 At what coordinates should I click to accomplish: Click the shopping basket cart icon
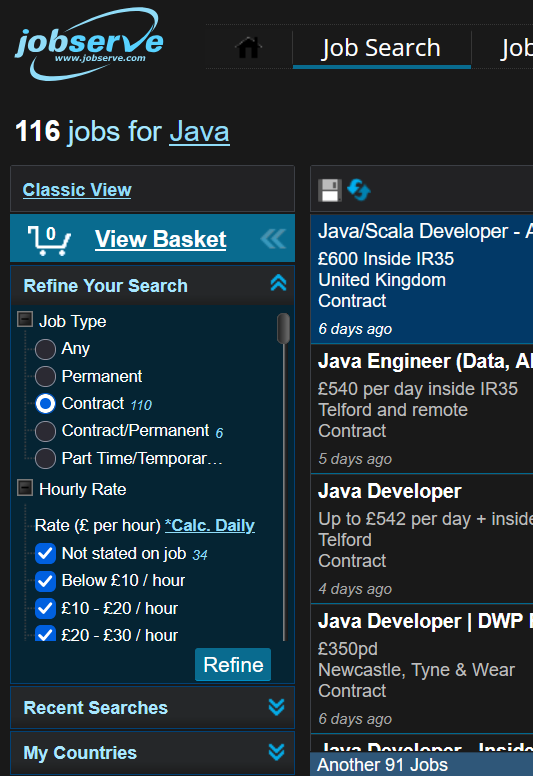(x=49, y=240)
